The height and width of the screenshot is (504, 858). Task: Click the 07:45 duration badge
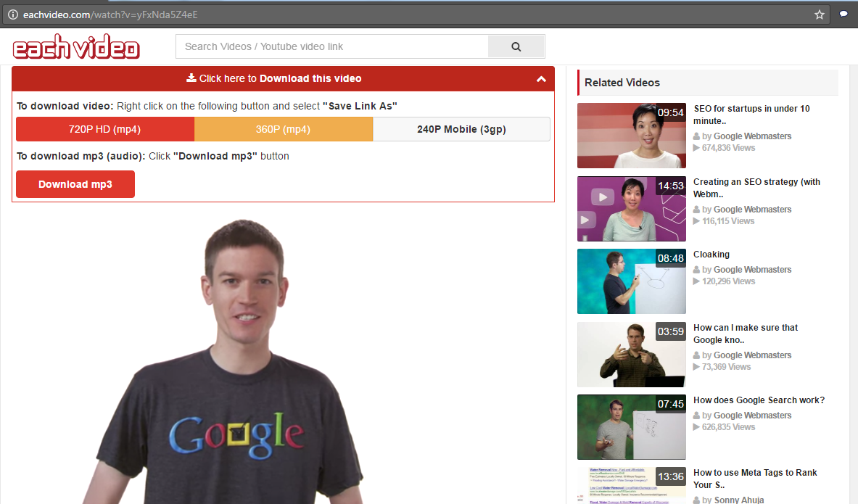click(670, 404)
